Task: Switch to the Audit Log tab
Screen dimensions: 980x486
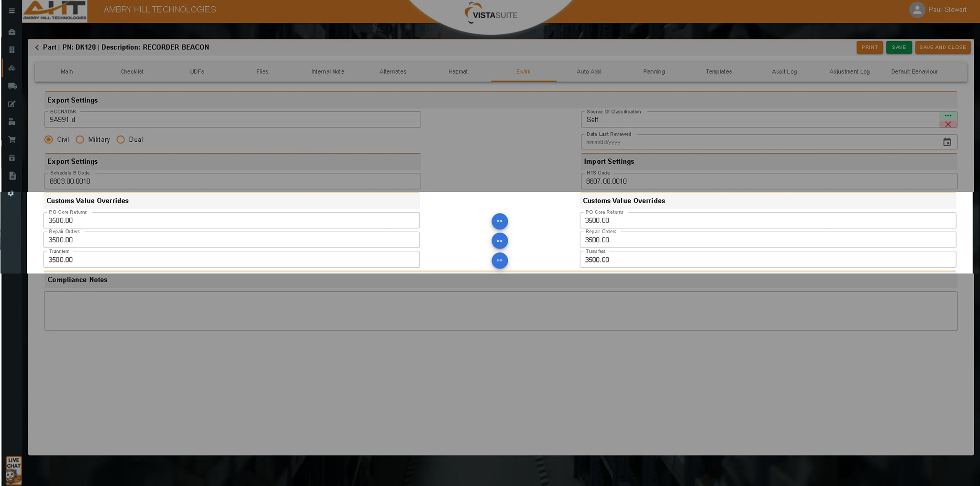Action: coord(784,72)
